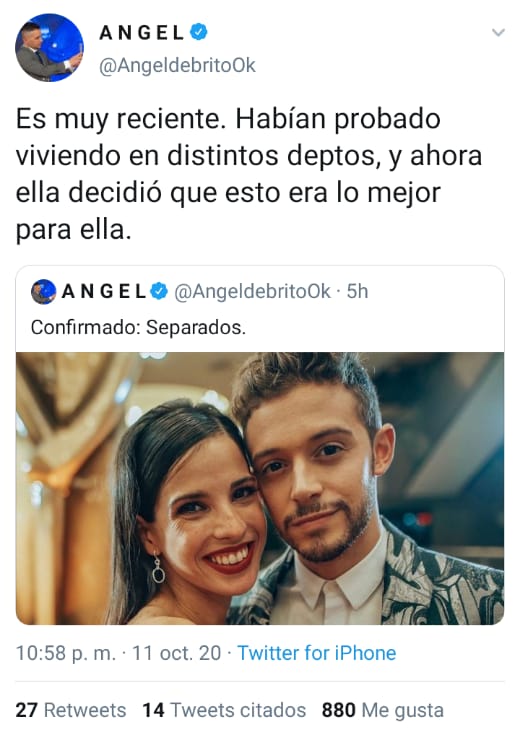520x737 pixels.
Task: Open the quoted tweet card header
Action: click(260, 291)
